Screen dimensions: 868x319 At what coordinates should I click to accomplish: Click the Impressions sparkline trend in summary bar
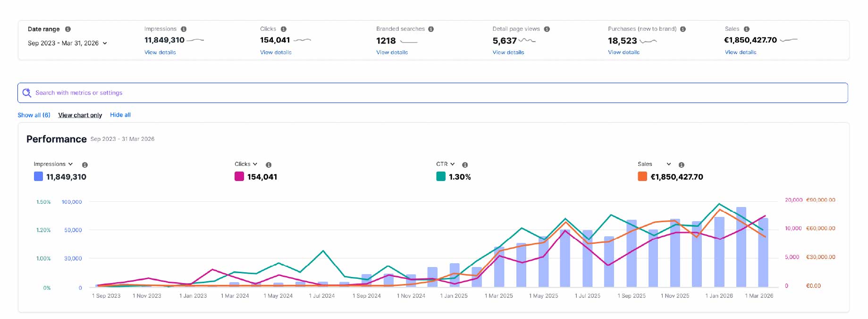pyautogui.click(x=195, y=40)
